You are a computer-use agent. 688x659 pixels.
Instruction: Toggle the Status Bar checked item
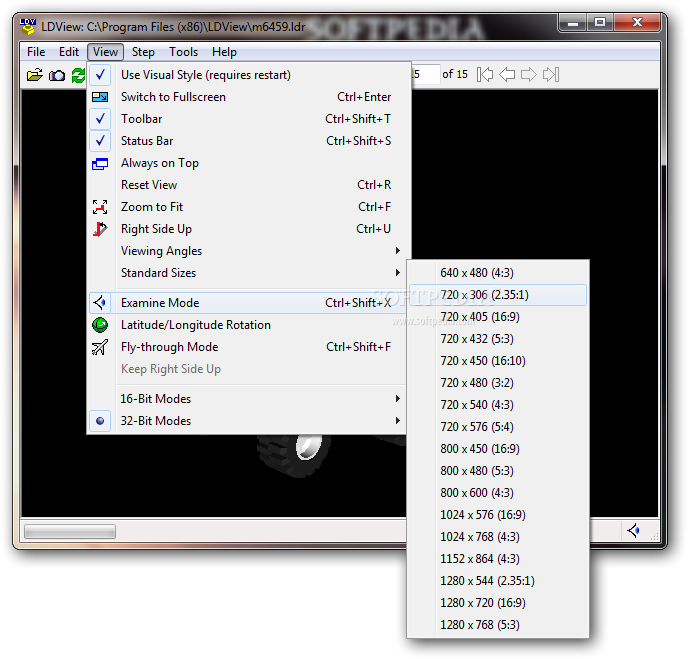[100, 140]
